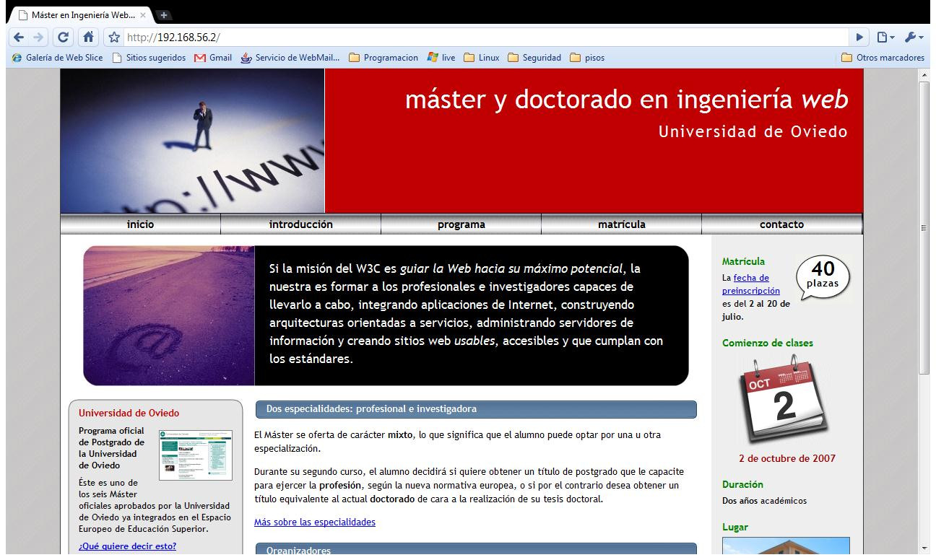Bookmark this page with the star icon
This screenshot has width=936, height=560.
113,37
